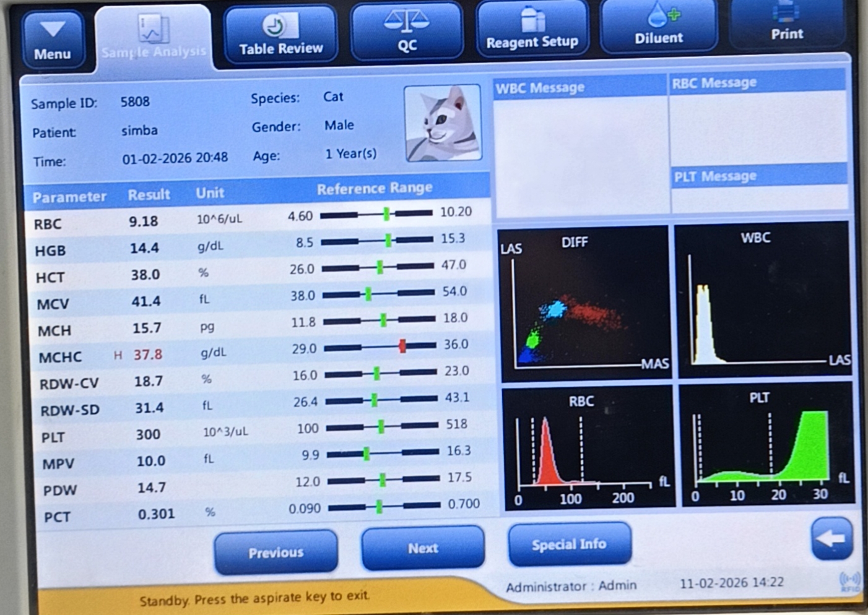
Task: Go to the Next sample
Action: pos(423,548)
